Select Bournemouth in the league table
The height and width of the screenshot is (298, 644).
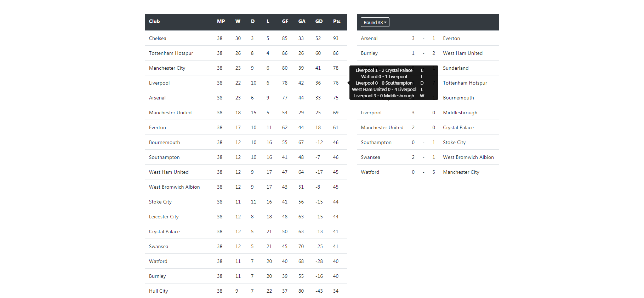click(164, 142)
